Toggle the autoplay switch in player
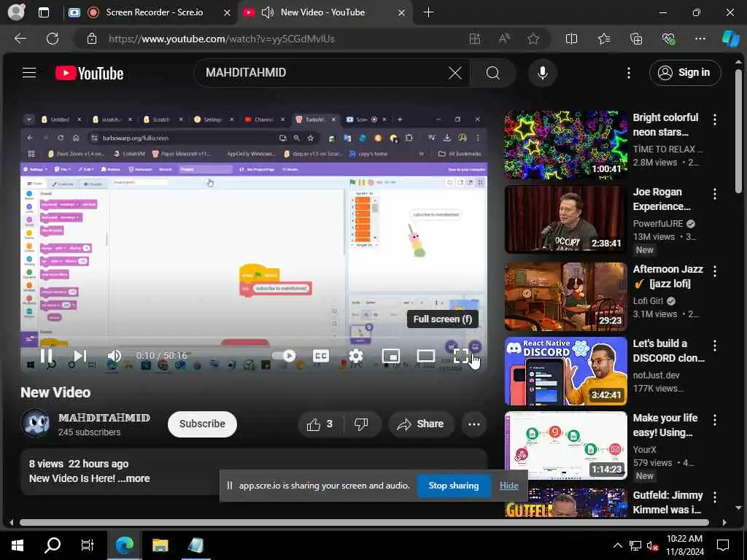 click(x=285, y=356)
